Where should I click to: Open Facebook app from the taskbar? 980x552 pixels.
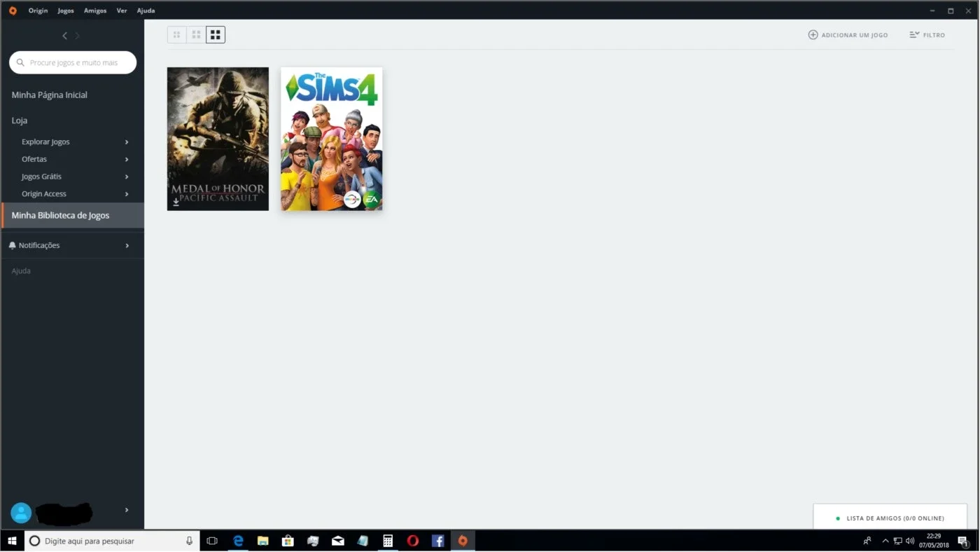click(438, 541)
